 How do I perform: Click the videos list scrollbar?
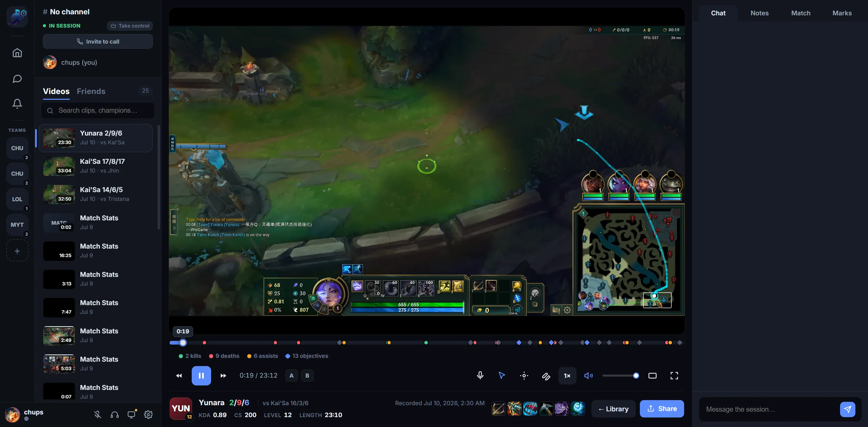(159, 177)
